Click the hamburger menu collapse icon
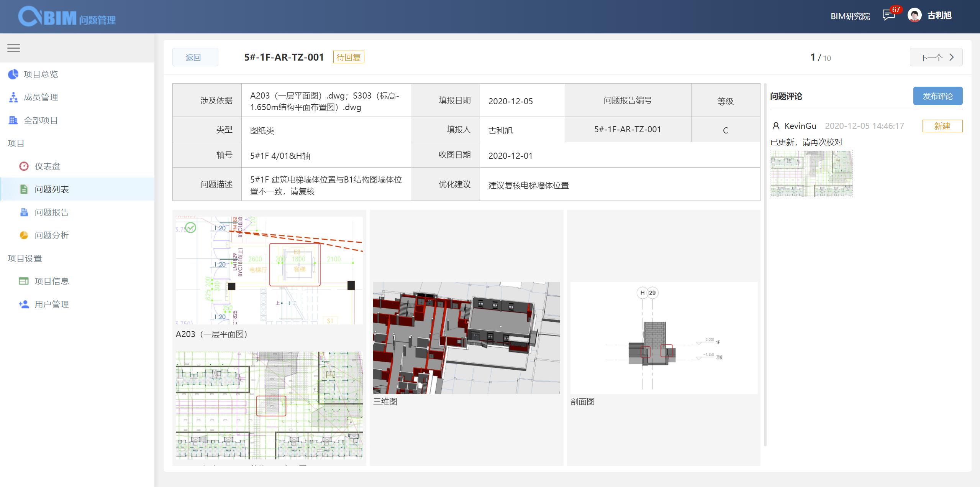This screenshot has height=487, width=980. point(13,48)
